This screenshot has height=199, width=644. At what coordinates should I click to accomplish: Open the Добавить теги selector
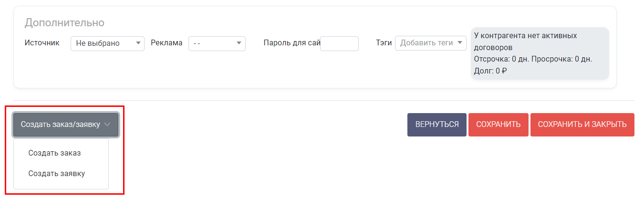click(431, 43)
